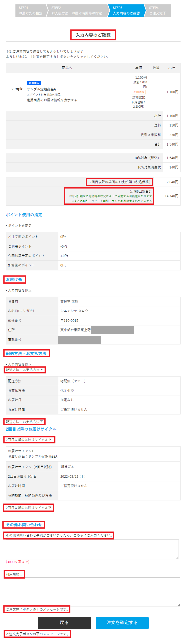Click the 入力内容のご確認 page heading
The width and height of the screenshot is (188, 644).
tap(93, 35)
